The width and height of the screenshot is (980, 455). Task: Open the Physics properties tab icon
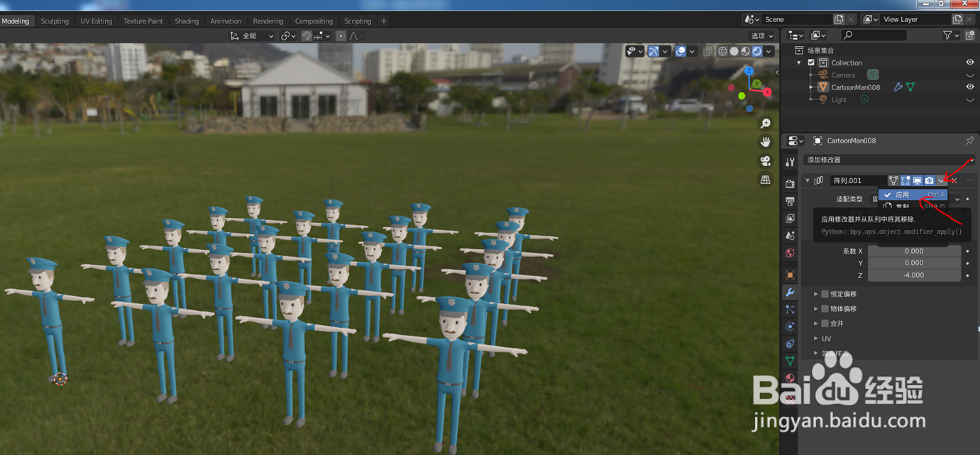[790, 327]
